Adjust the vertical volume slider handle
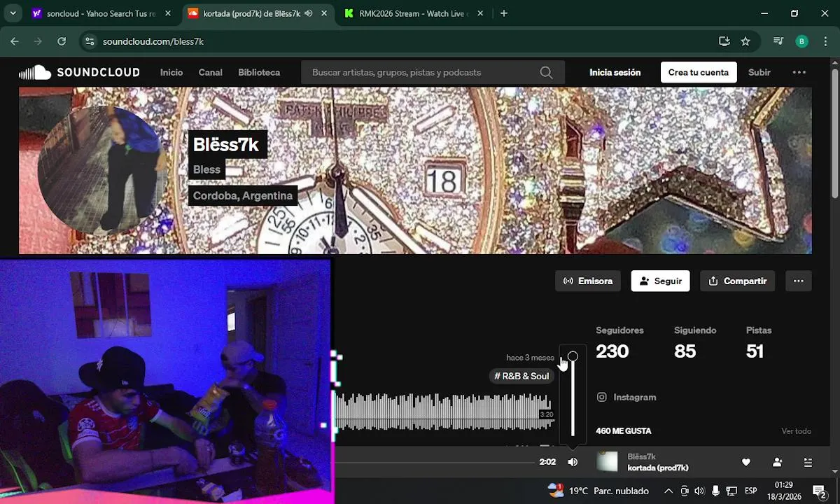 [573, 356]
